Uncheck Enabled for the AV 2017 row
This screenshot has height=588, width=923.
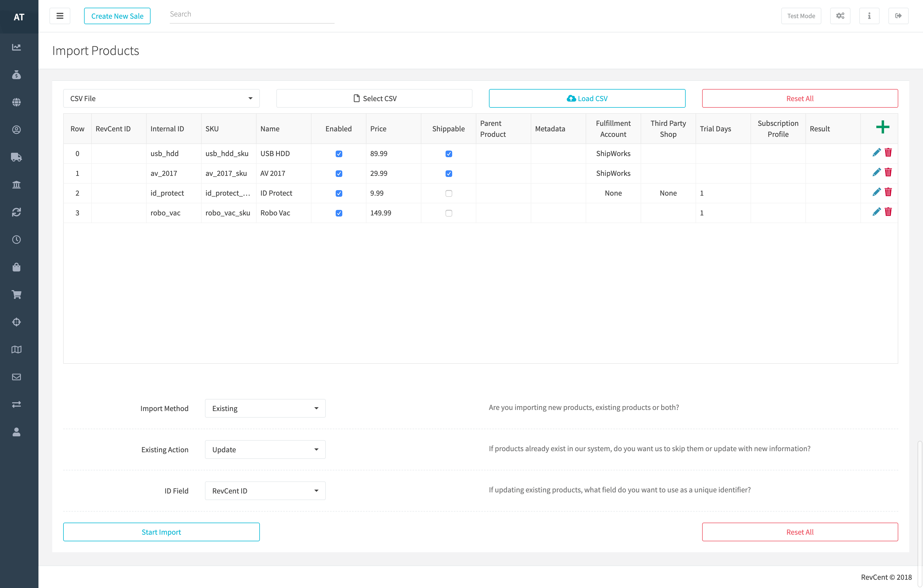point(339,174)
